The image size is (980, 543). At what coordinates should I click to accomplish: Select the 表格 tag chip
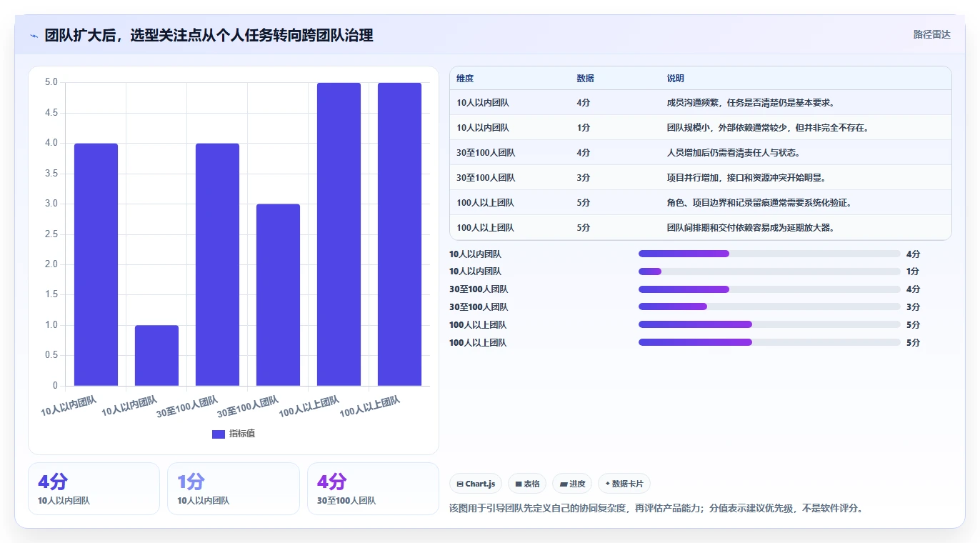click(x=527, y=484)
